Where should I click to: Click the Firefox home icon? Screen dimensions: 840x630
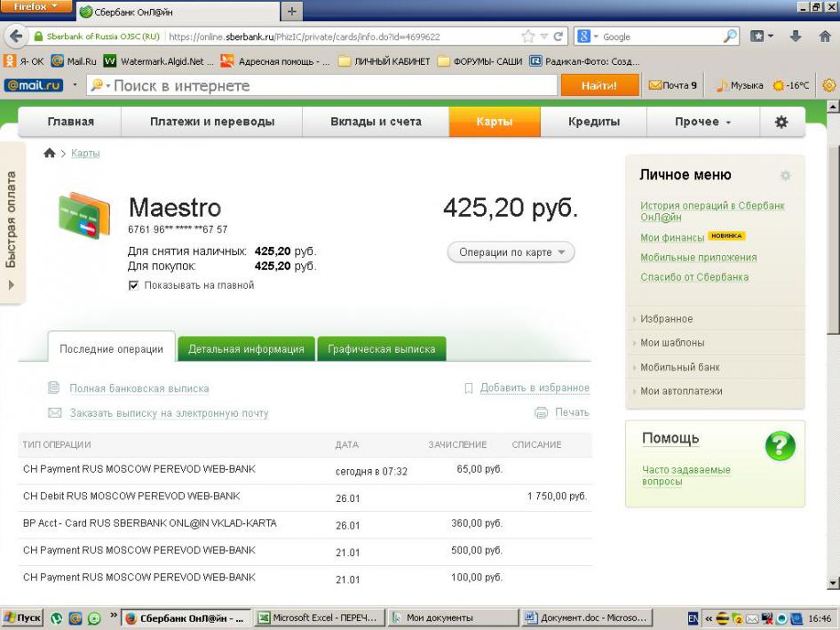click(825, 37)
